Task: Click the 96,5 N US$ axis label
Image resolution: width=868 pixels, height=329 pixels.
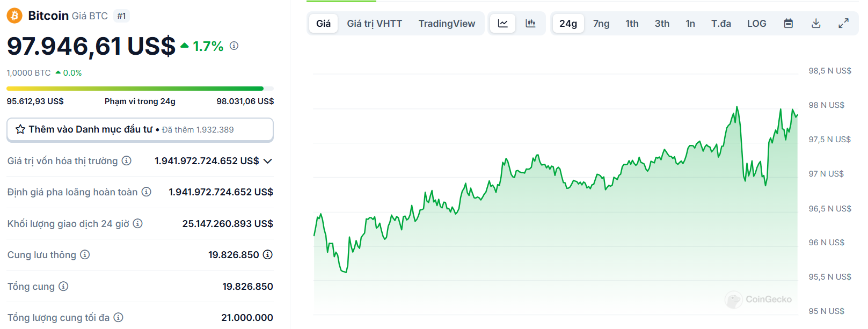Action: click(x=830, y=208)
